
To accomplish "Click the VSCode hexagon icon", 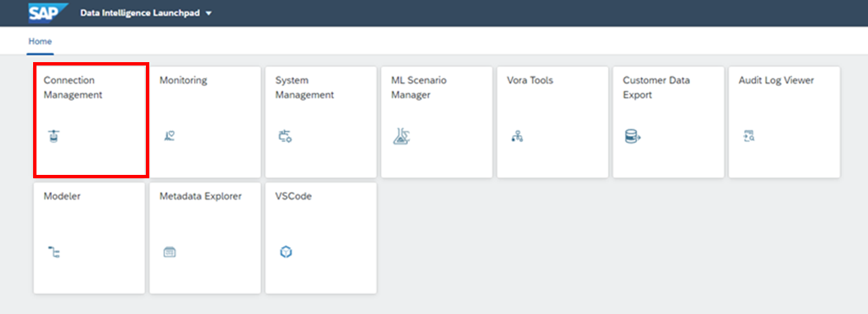I will click(286, 252).
